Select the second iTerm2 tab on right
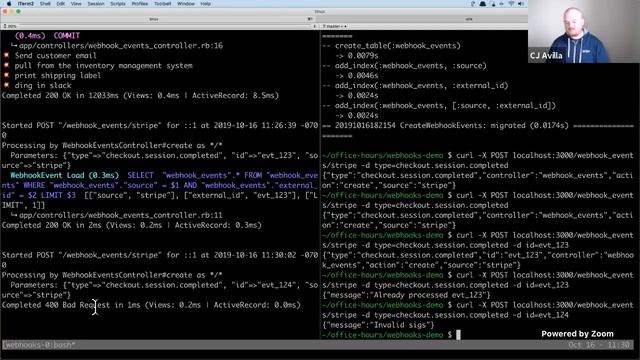This screenshot has width=640, height=360. [x=469, y=19]
